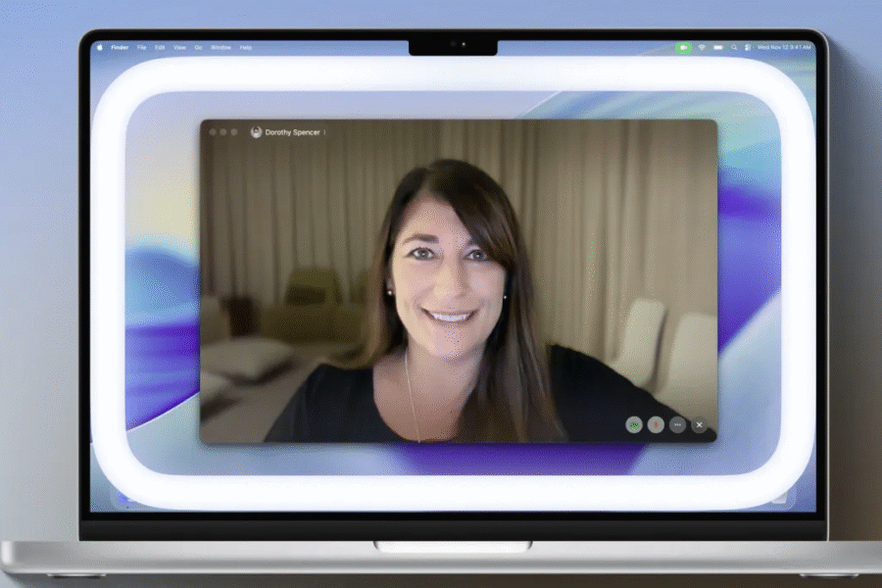The width and height of the screenshot is (882, 588).
Task: Open the more options ellipsis button
Action: pyautogui.click(x=677, y=424)
